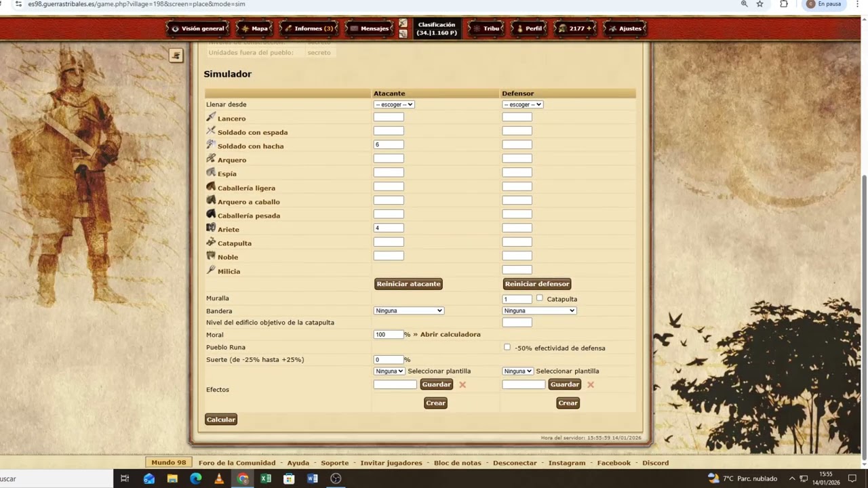Screen dimensions: 868x488
Task: Open the defender Seleccionar plantilla dropdown
Action: tap(517, 371)
